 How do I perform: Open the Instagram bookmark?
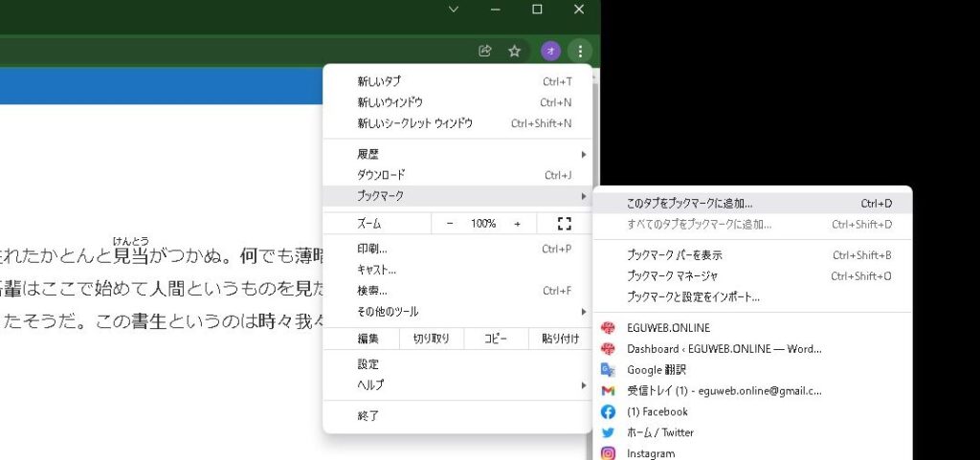[x=651, y=453]
